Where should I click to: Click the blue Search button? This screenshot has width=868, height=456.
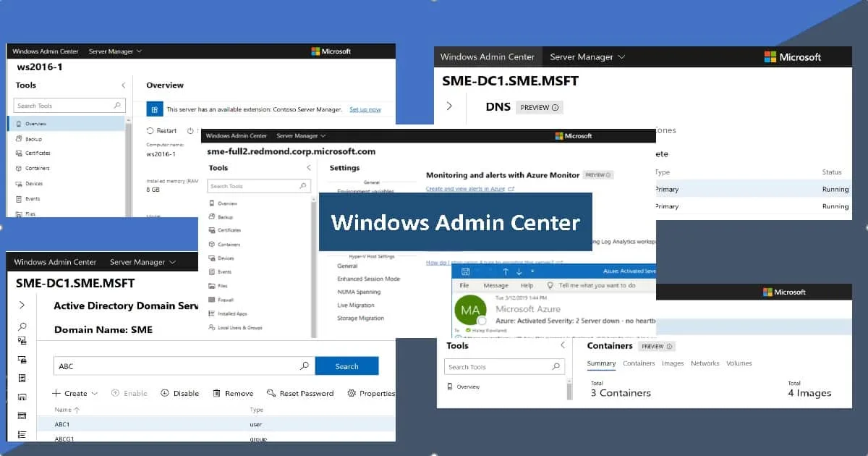click(x=346, y=366)
